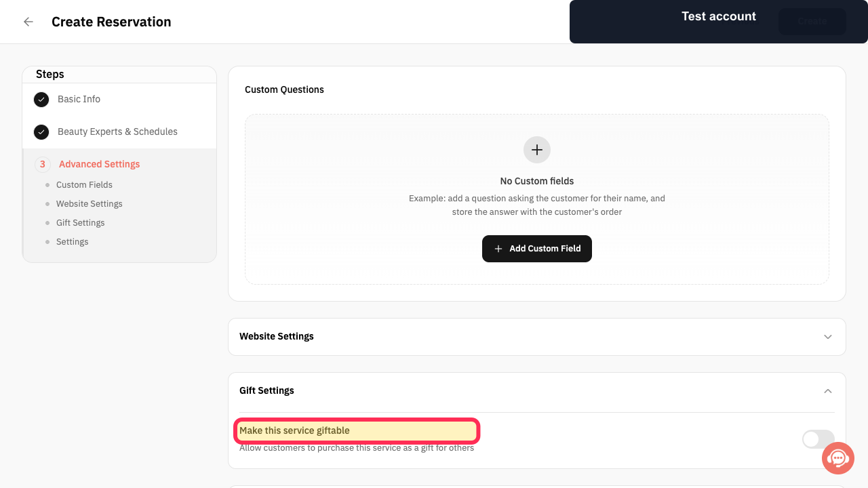Click the Website Settings section header
Screen dimensions: 868x488
[537, 337]
